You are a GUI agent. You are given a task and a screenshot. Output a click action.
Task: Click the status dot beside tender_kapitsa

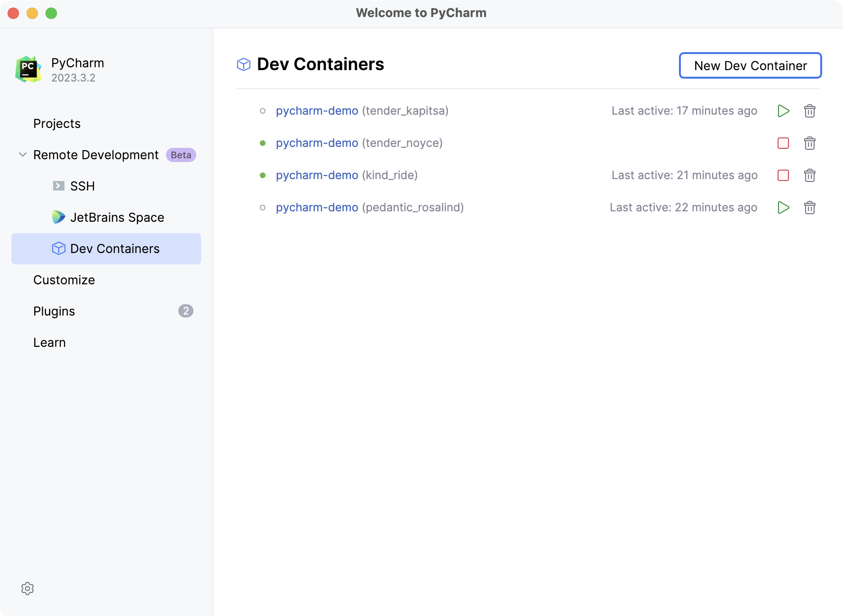pos(263,110)
